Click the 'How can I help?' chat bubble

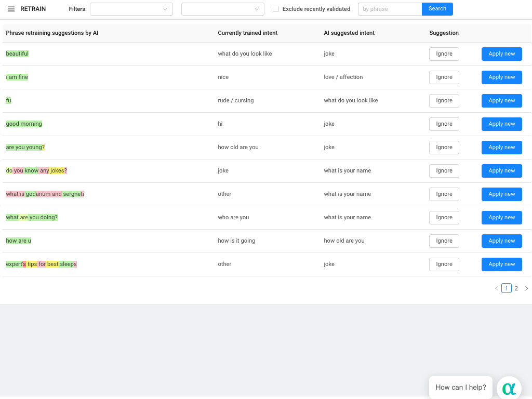(x=460, y=387)
